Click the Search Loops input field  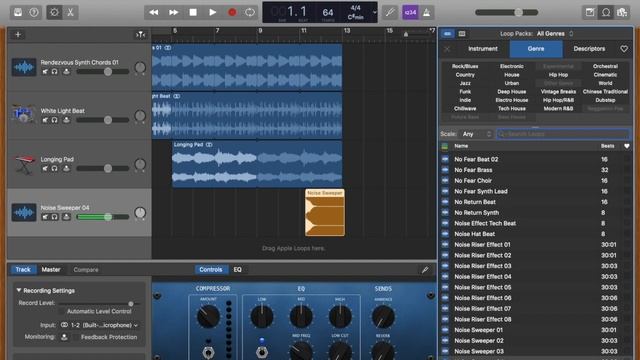coord(563,134)
